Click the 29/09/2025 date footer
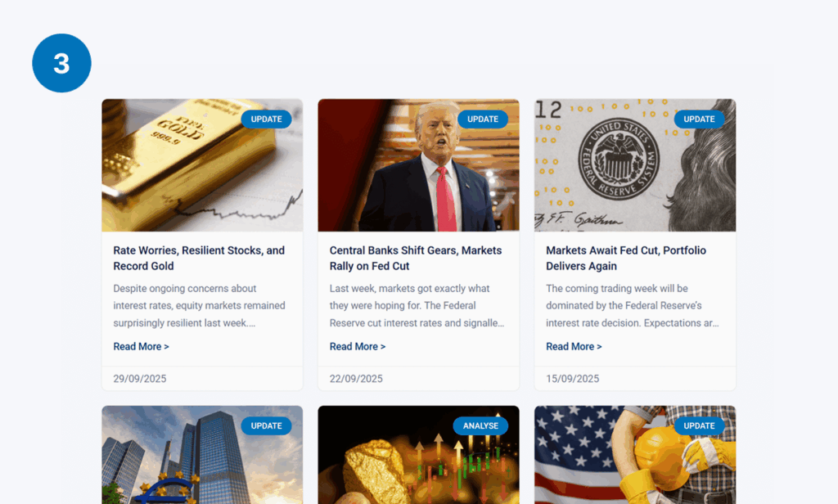Image resolution: width=838 pixels, height=504 pixels. click(x=139, y=378)
